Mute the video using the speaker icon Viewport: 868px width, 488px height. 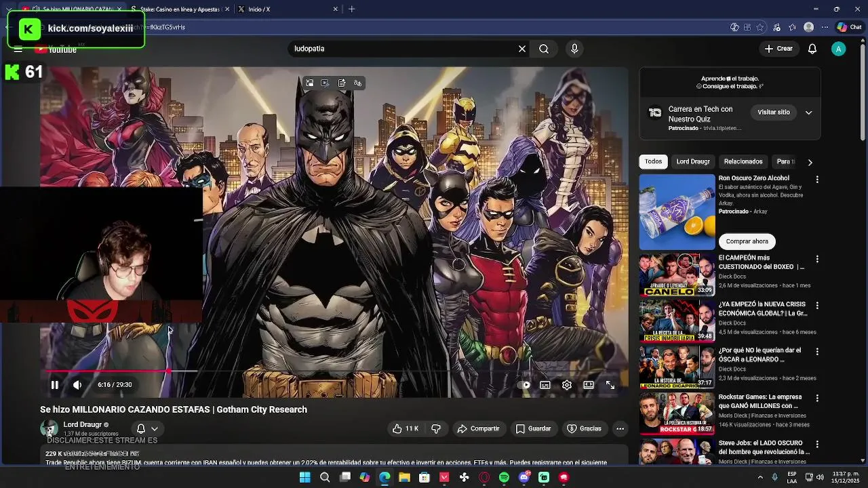[x=77, y=385]
